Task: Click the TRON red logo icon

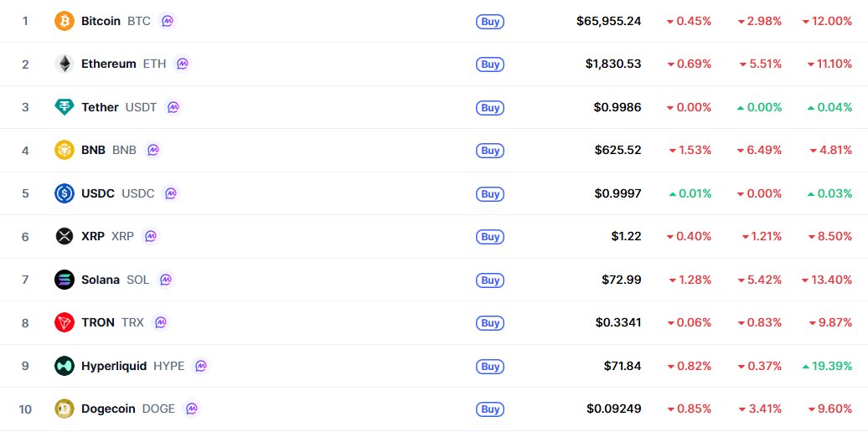Action: point(65,322)
